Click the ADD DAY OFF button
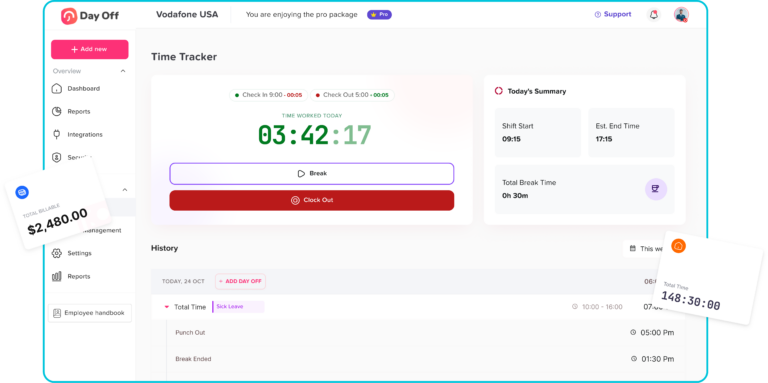The width and height of the screenshot is (768, 383). (x=240, y=282)
